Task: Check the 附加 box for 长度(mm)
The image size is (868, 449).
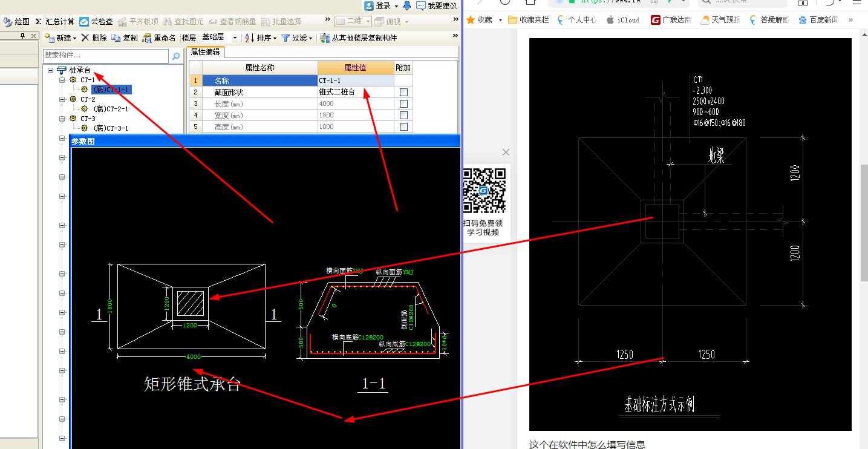Action: click(x=403, y=104)
